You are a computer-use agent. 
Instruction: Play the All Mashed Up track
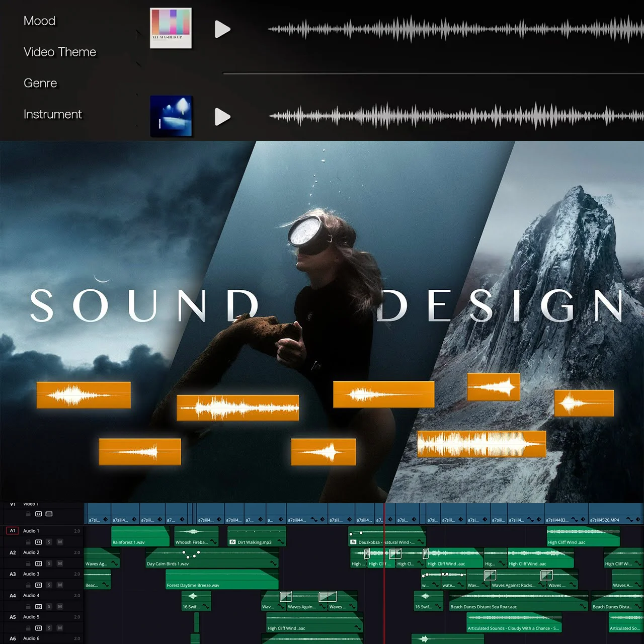[222, 30]
